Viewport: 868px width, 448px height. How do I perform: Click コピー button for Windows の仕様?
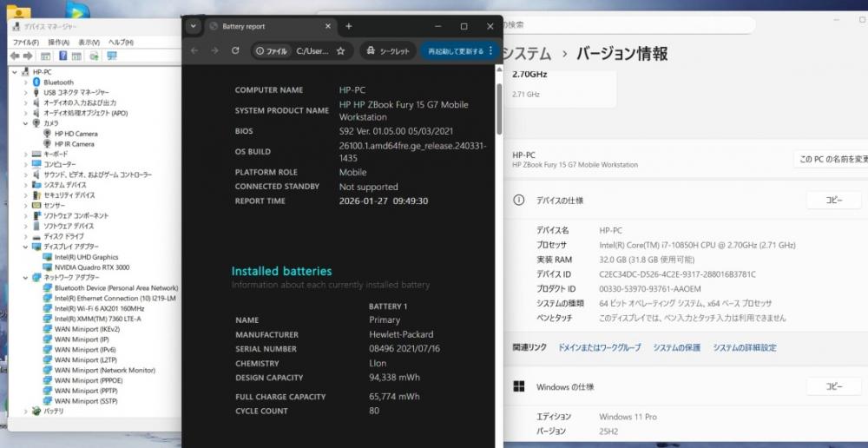pyautogui.click(x=833, y=386)
